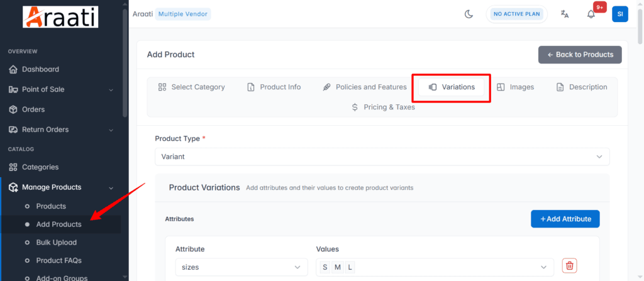The image size is (644, 281).
Task: Open the Select Category tab
Action: (x=191, y=87)
